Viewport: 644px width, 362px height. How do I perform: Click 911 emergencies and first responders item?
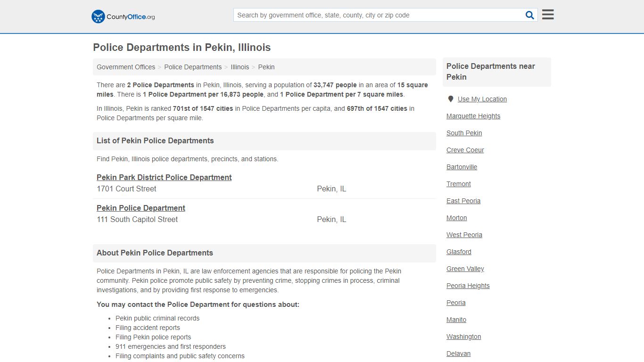(x=171, y=346)
